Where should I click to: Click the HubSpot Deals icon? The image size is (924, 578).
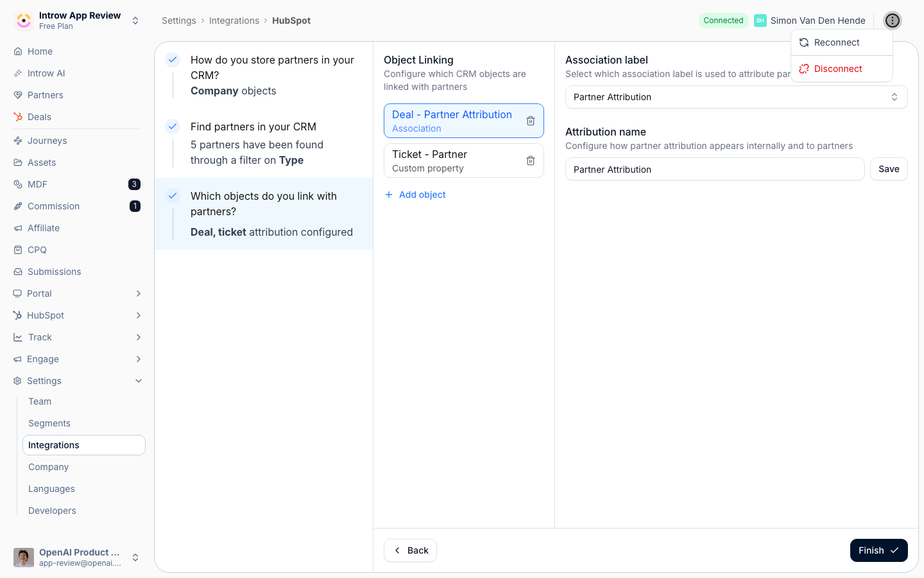(18, 117)
